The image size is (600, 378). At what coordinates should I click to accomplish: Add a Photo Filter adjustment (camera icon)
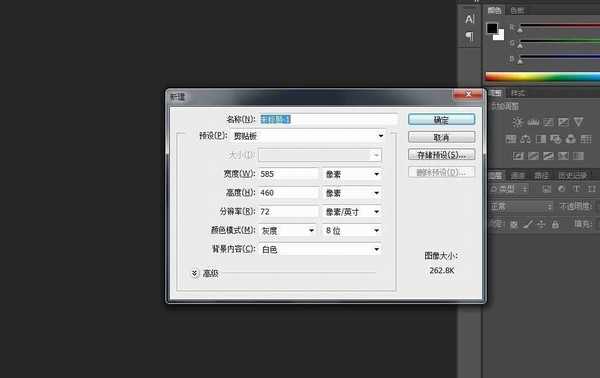coord(556,139)
